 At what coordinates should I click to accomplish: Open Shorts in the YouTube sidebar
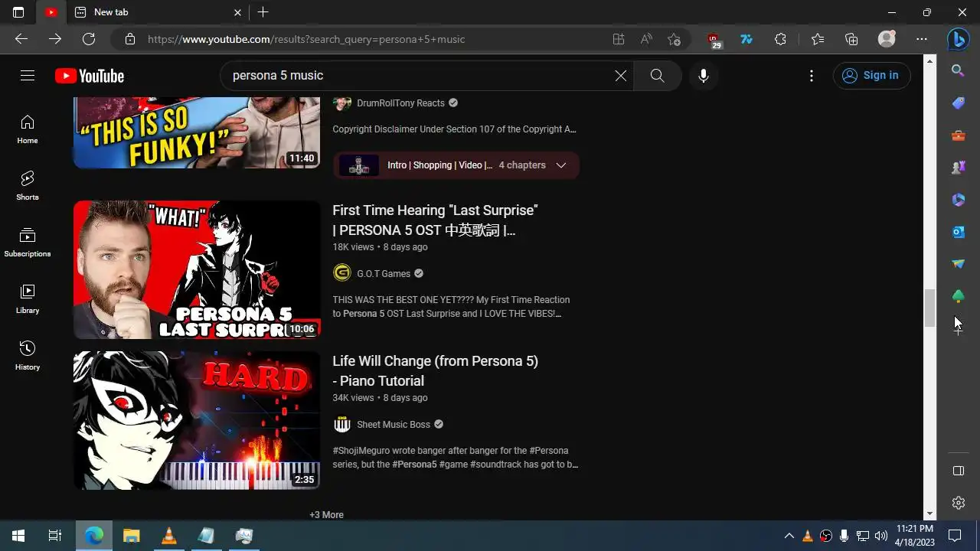(x=28, y=186)
